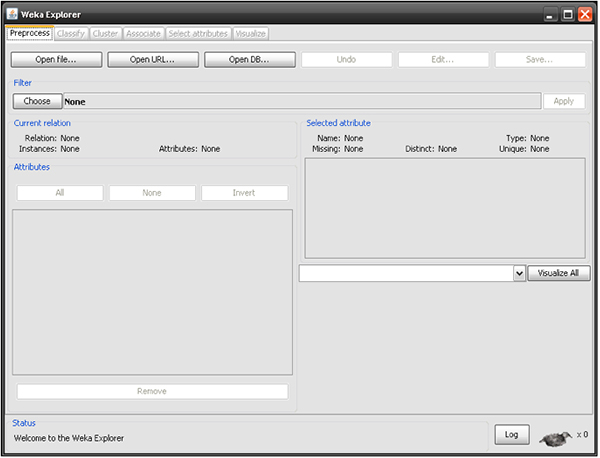Switch to the Classify tab
The height and width of the screenshot is (458, 600).
[71, 34]
